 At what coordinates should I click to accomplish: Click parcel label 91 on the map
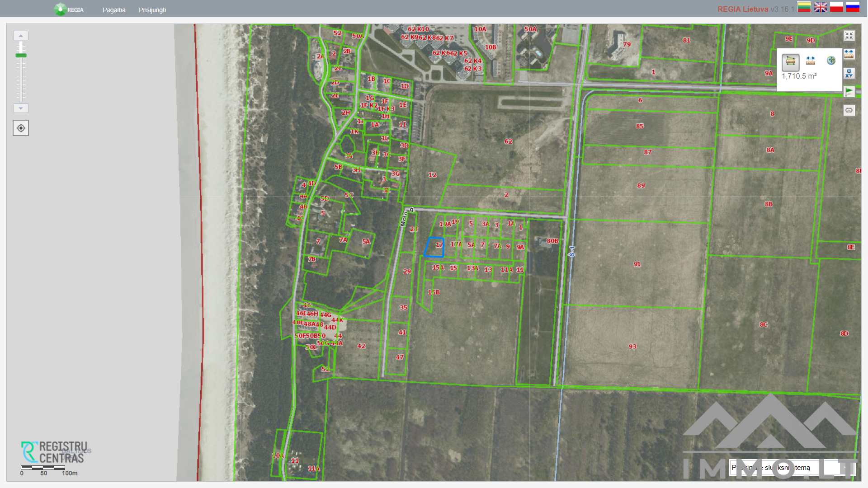pos(637,264)
